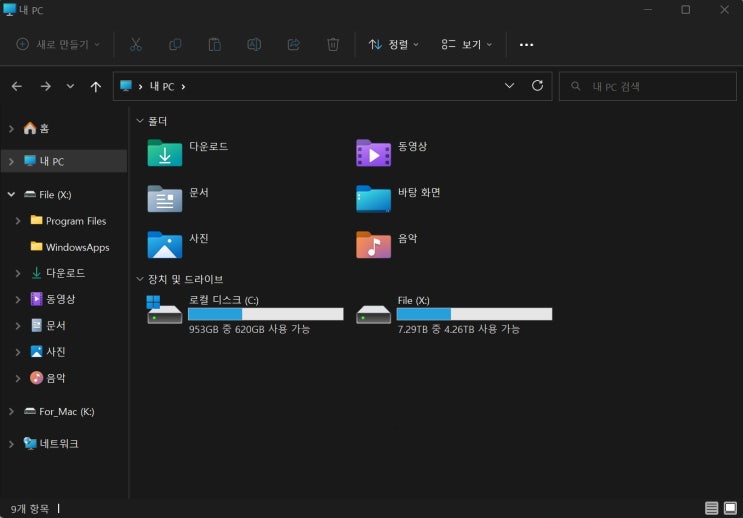The width and height of the screenshot is (743, 518).
Task: Open the 보기 view dropdown
Action: click(466, 45)
